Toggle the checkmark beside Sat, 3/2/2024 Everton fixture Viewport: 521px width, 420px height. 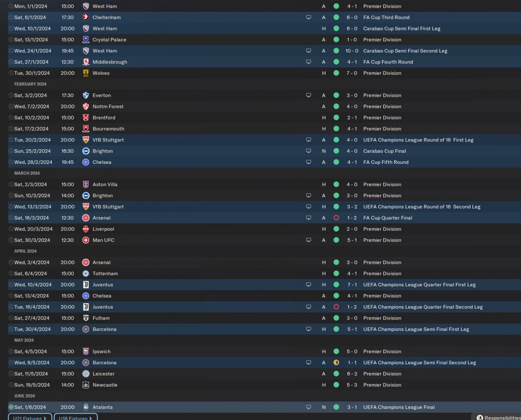coord(11,95)
